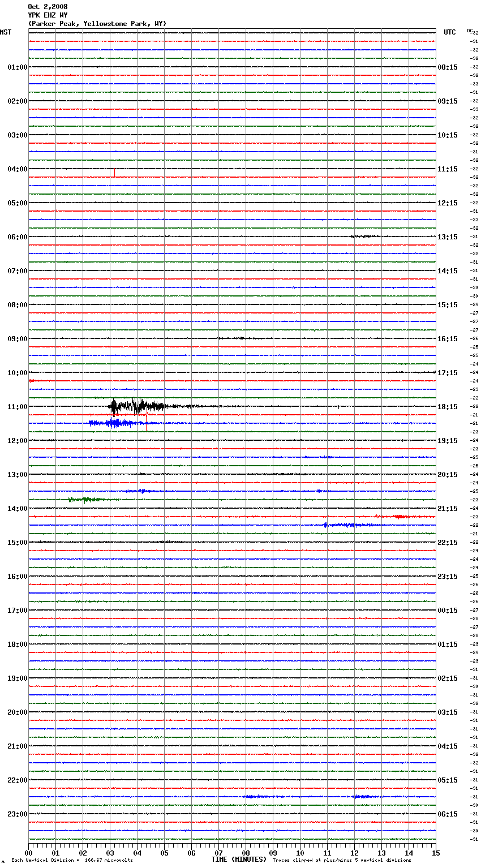The width and height of the screenshot is (481, 868).
Task: Select the 02:00 MST row label
Action: pyautogui.click(x=18, y=101)
